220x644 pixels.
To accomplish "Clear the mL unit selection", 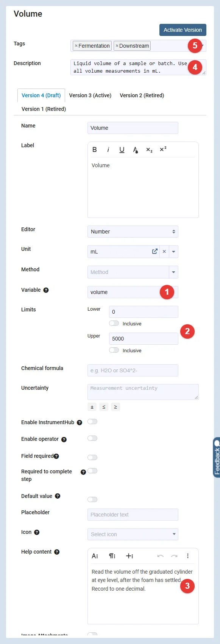I will [x=164, y=251].
